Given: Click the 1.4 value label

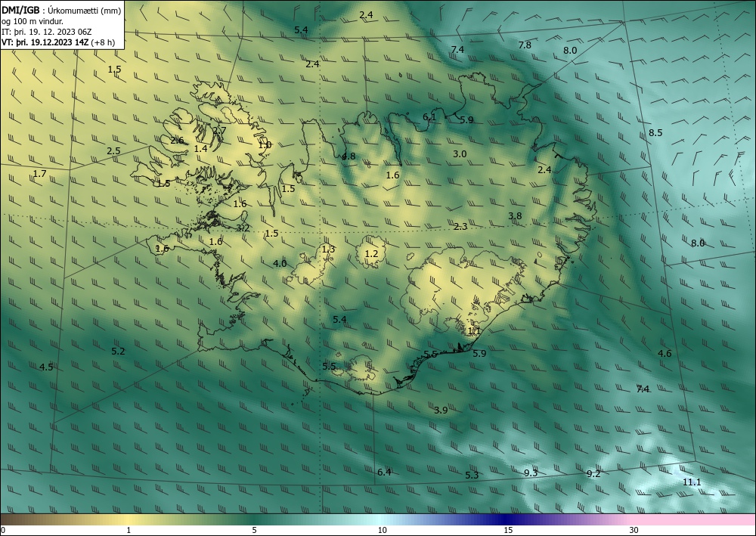Looking at the screenshot, I should [200, 148].
